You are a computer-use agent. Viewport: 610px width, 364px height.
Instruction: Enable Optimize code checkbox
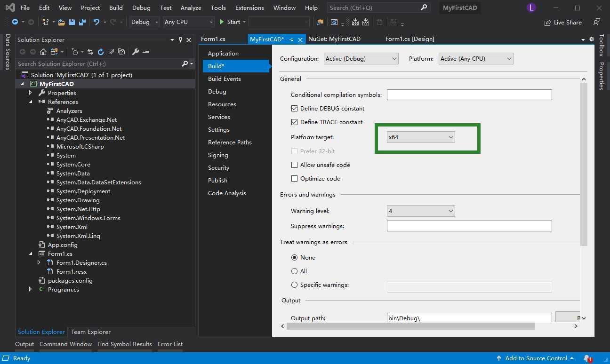pyautogui.click(x=295, y=178)
